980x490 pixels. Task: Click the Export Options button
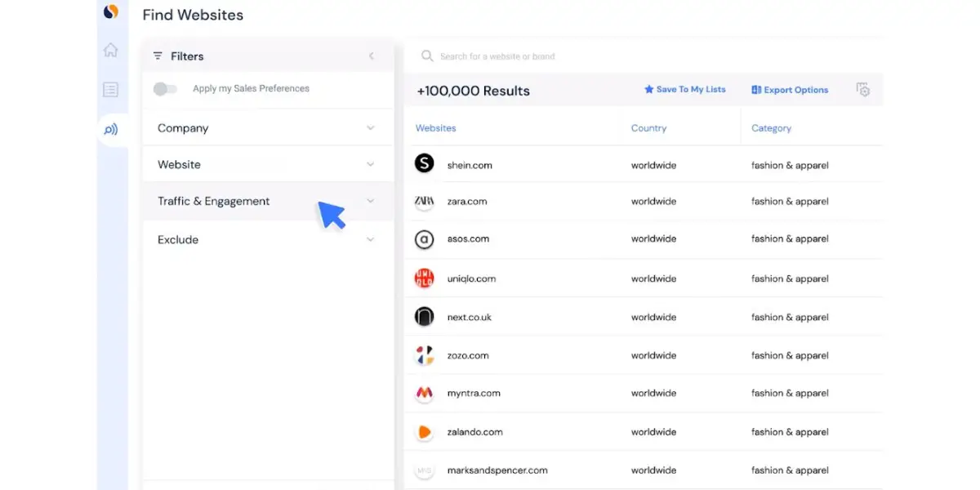click(790, 90)
